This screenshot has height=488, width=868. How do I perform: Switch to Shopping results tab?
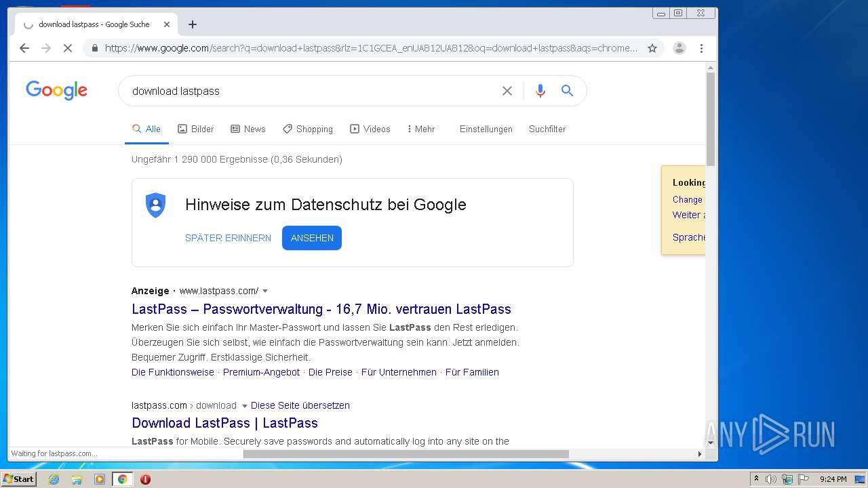[307, 129]
